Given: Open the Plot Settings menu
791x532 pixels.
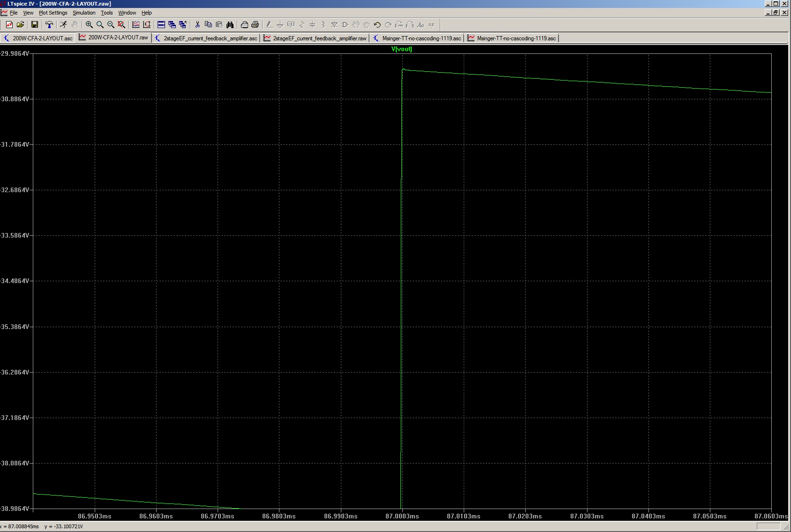Looking at the screenshot, I should point(53,13).
